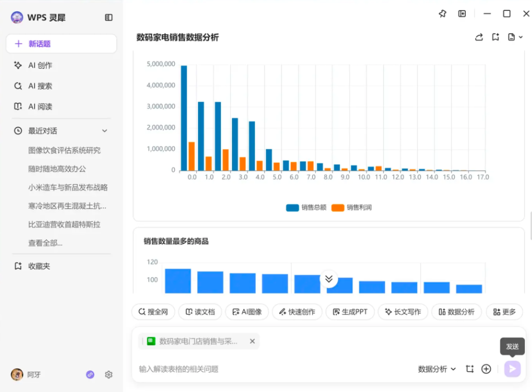Image resolution: width=532 pixels, height=392 pixels.
Task: Click the 最近对话 clock icon
Action: tap(18, 131)
